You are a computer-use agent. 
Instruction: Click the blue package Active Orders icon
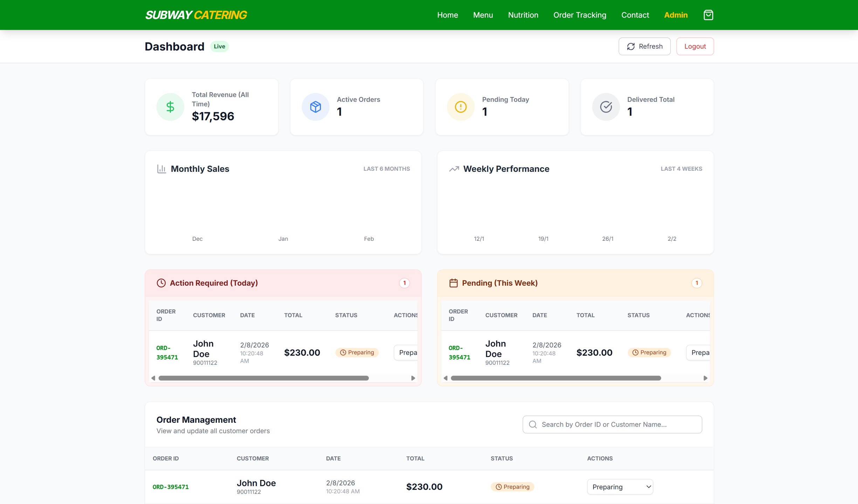pos(315,107)
